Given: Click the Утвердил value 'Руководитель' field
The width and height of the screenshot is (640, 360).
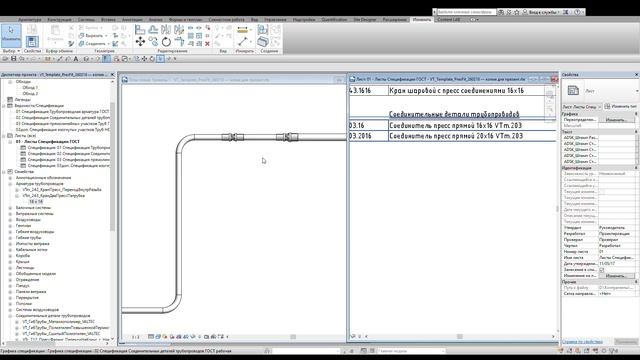Looking at the screenshot, I should tap(616, 228).
